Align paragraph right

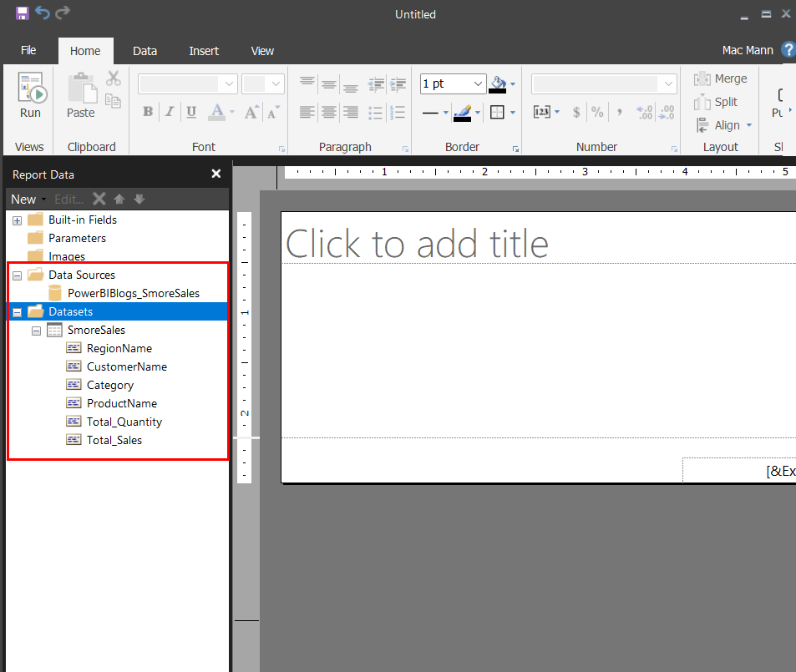pyautogui.click(x=351, y=112)
